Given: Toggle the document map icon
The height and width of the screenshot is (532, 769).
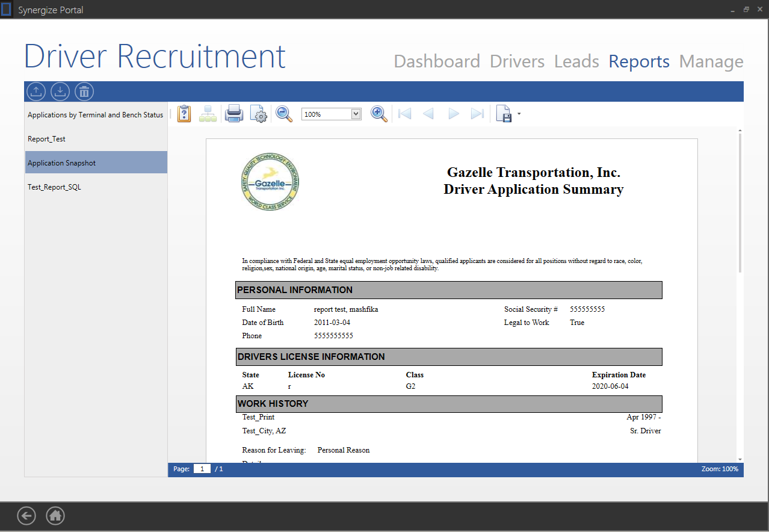Looking at the screenshot, I should point(208,114).
